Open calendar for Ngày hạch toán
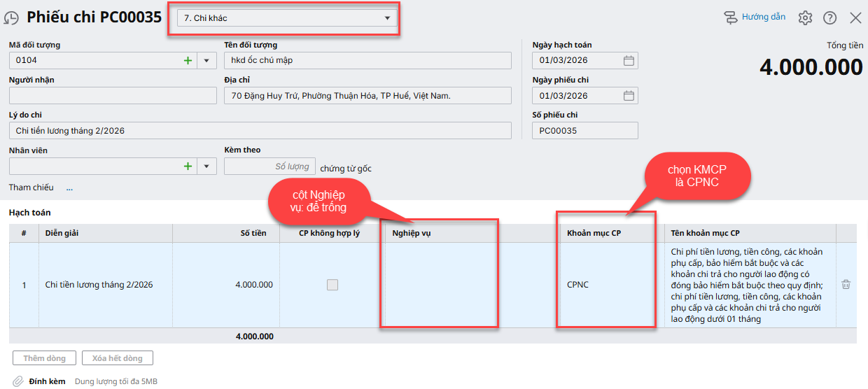Screen dimensions: 868x389 coord(629,61)
